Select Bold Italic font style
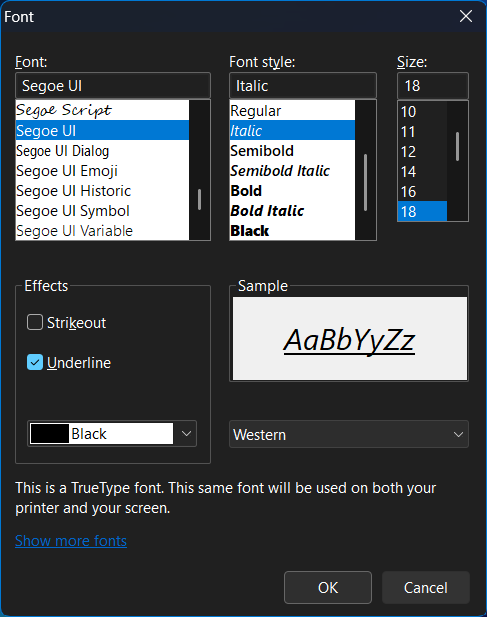Screen dimensions: 487x617 (292, 211)
